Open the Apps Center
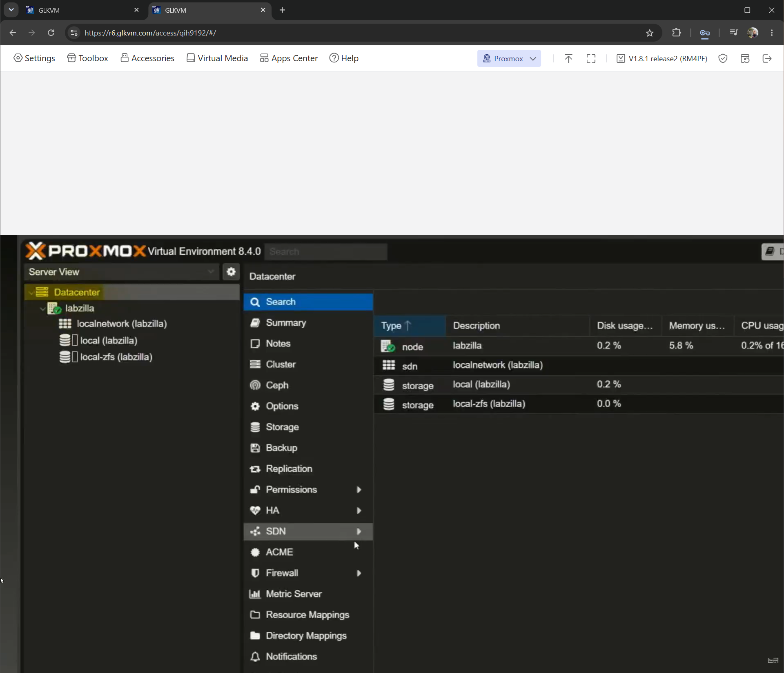 (x=289, y=58)
